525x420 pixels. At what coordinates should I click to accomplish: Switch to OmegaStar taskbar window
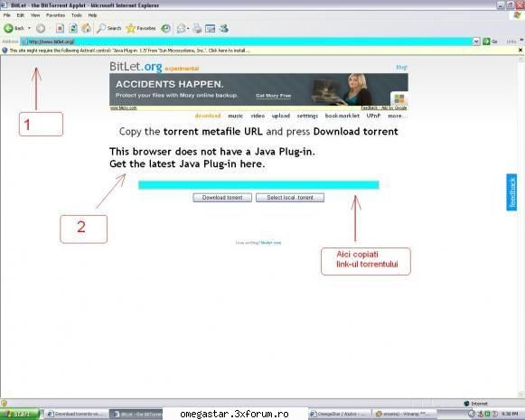(339, 414)
